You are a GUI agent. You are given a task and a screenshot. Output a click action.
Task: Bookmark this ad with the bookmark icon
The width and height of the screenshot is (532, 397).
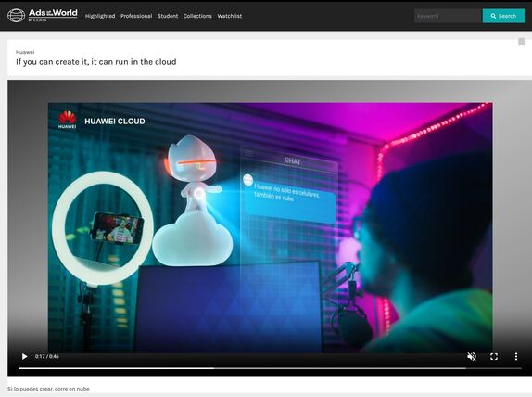522,42
